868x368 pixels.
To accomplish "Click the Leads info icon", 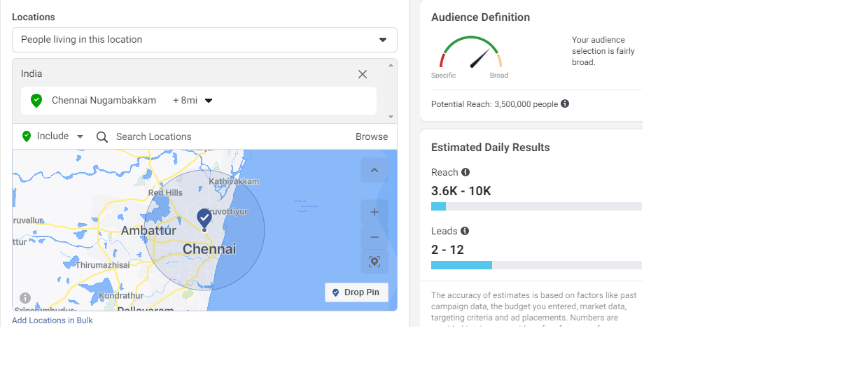I will pos(465,231).
